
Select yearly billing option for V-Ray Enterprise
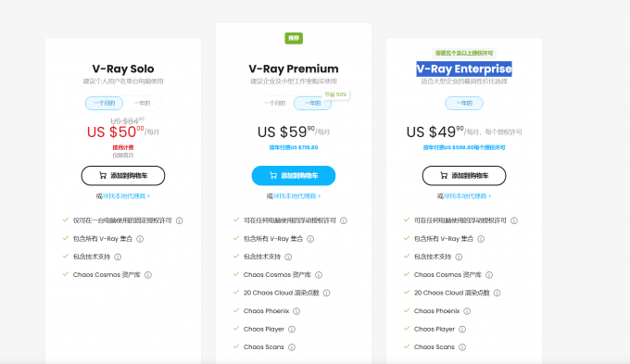point(464,103)
